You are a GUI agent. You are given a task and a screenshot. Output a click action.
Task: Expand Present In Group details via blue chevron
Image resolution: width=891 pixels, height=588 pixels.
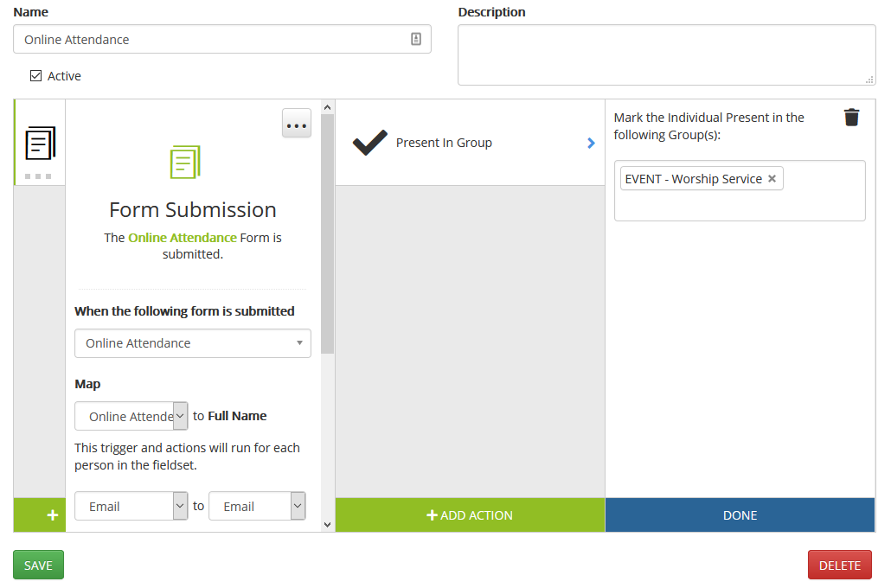tap(592, 143)
